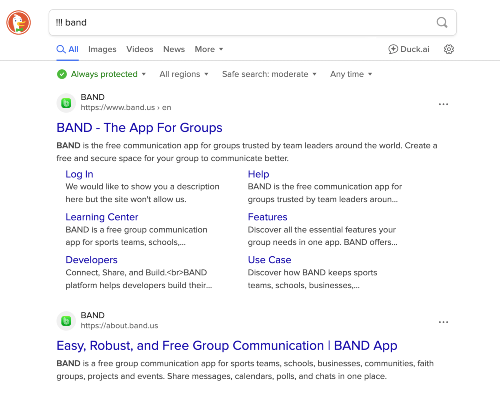Switch to the News tab
The image size is (500, 397).
click(x=174, y=49)
